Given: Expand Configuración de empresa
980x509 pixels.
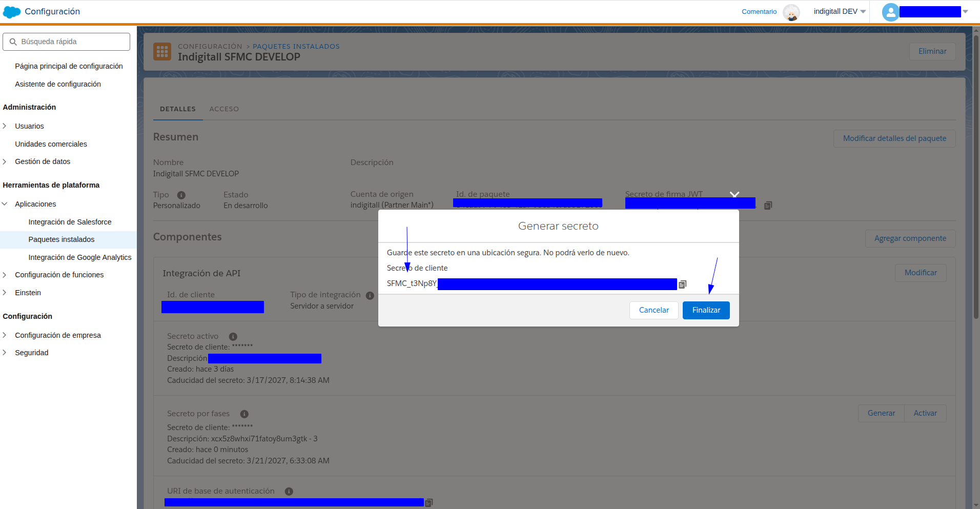Looking at the screenshot, I should [5, 335].
